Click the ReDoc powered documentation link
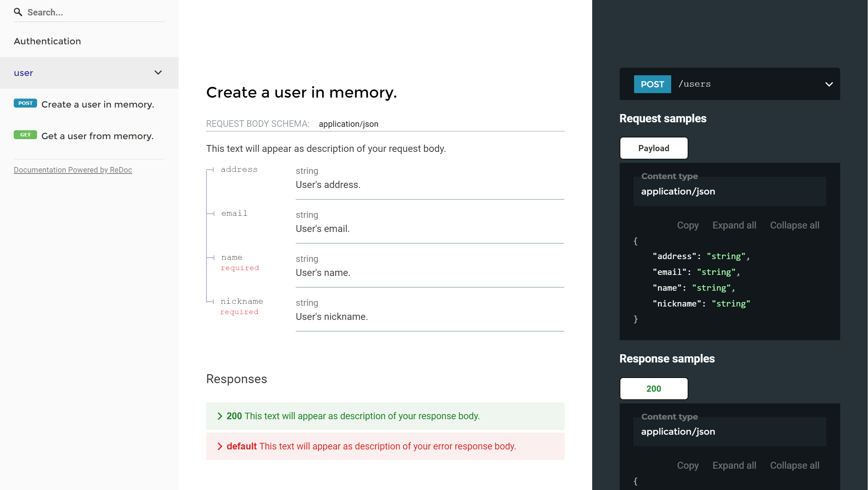The image size is (868, 490). click(x=73, y=170)
